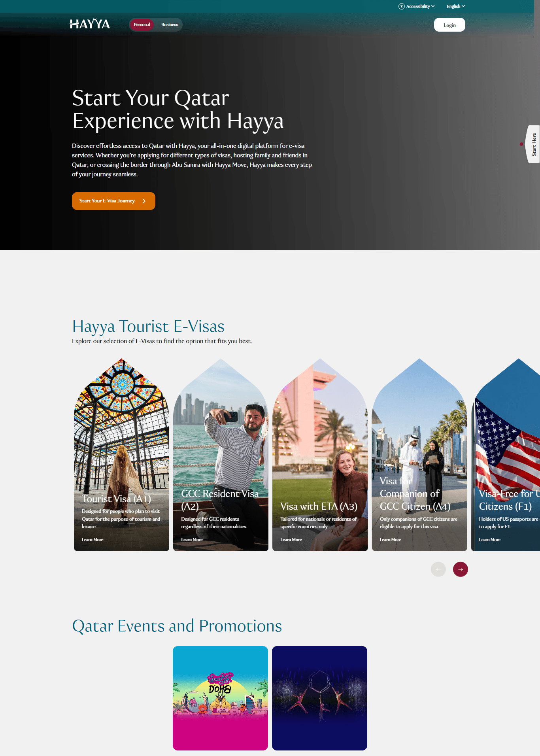Click Learn More under Companion of GCC Citizen (A4)
This screenshot has height=756, width=540.
pyautogui.click(x=391, y=540)
